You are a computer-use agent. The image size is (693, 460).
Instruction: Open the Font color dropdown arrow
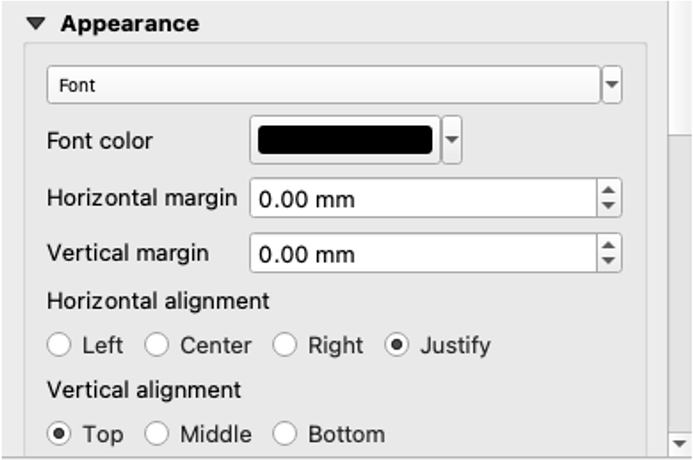click(x=453, y=141)
